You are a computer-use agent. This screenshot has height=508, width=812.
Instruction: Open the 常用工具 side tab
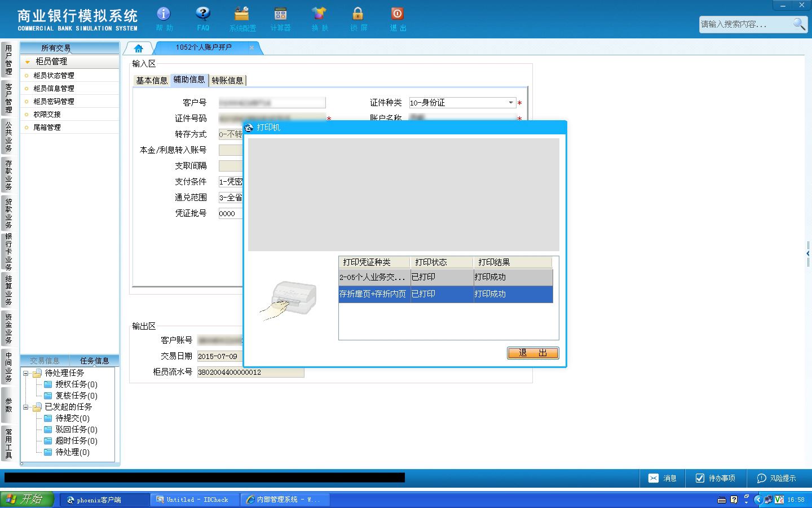pyautogui.click(x=8, y=443)
